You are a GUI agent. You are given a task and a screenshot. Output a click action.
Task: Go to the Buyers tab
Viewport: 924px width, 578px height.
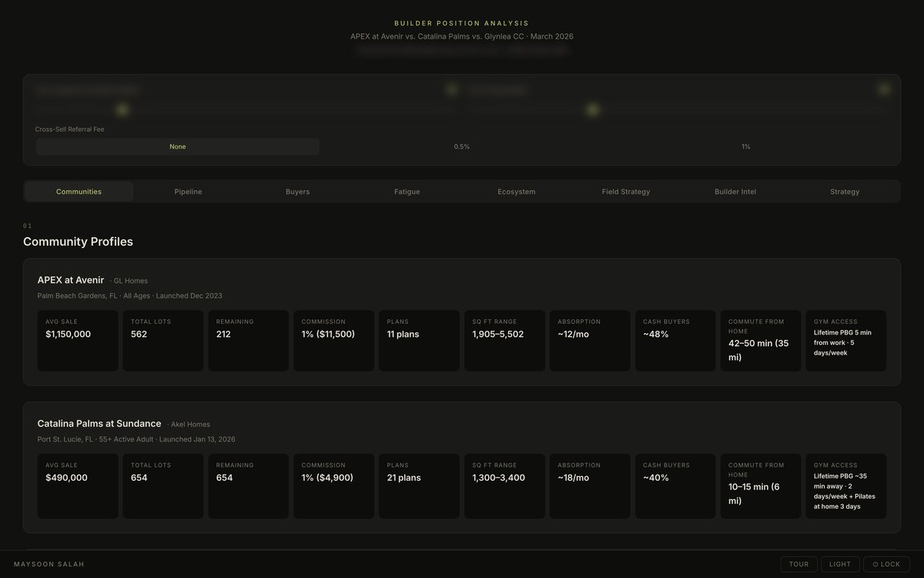pos(298,192)
